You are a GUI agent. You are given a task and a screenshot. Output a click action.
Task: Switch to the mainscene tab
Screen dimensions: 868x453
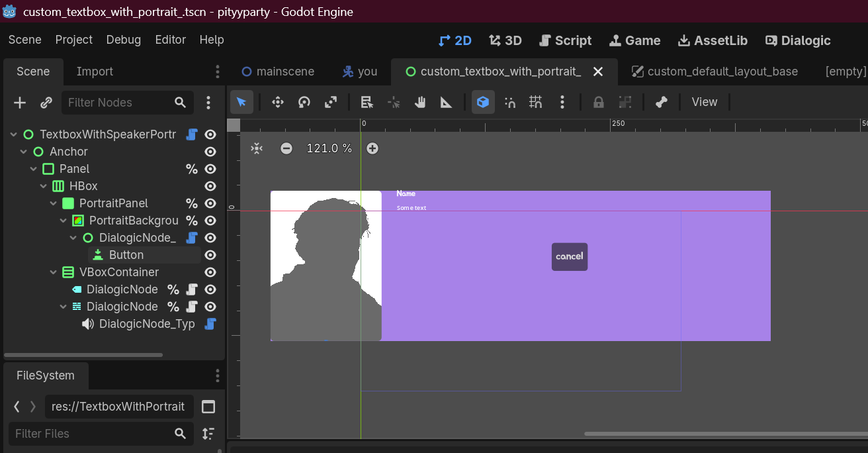point(278,72)
